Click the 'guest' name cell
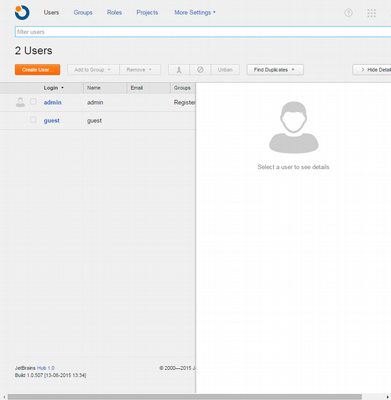This screenshot has width=391, height=400. tap(94, 121)
